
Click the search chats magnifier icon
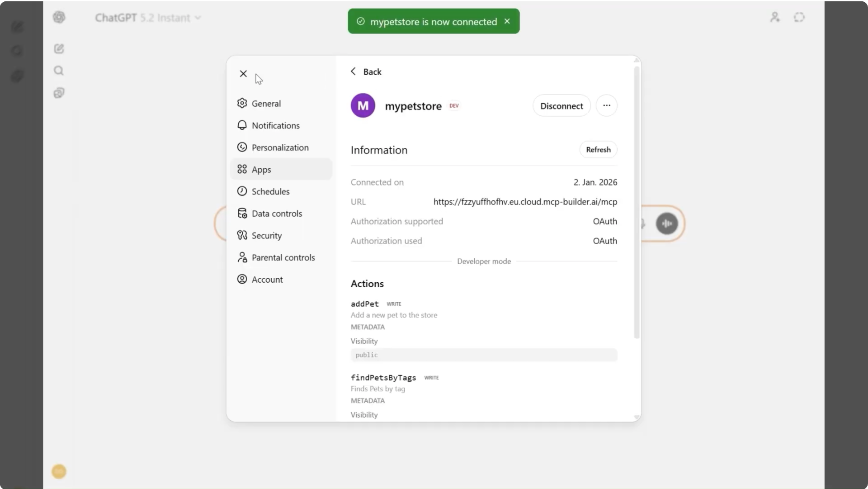(59, 71)
